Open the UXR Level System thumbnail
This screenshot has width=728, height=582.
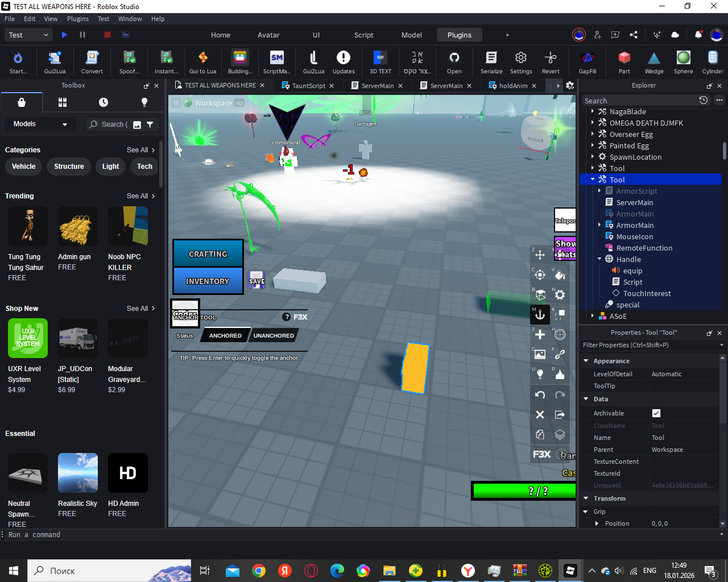click(x=28, y=338)
